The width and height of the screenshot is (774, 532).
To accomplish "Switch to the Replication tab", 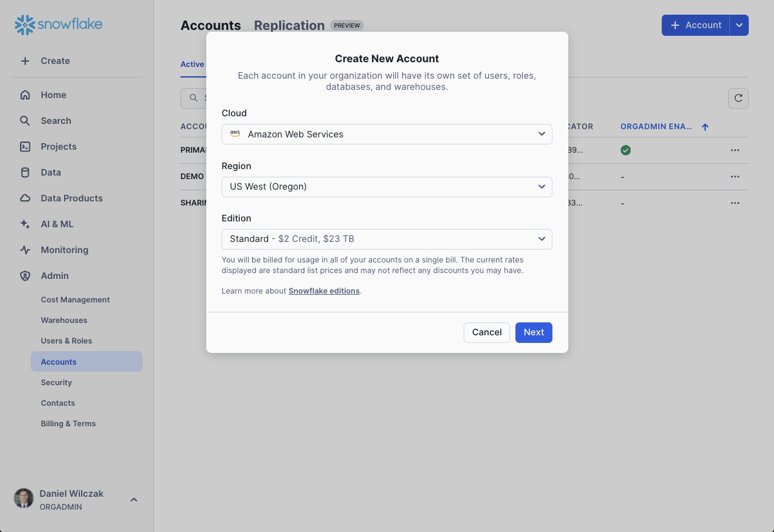I will 289,26.
